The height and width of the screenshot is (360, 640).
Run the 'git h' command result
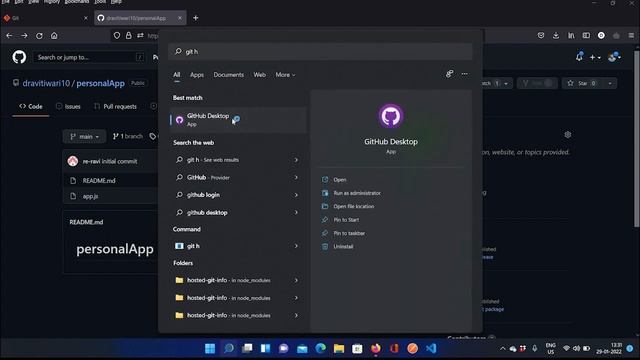193,246
